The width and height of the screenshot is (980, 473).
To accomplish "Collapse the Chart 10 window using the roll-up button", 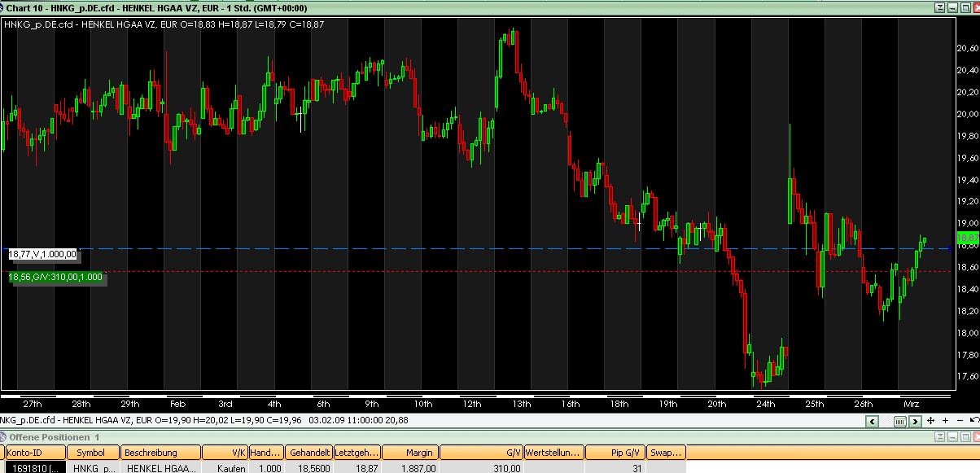I will (x=938, y=7).
